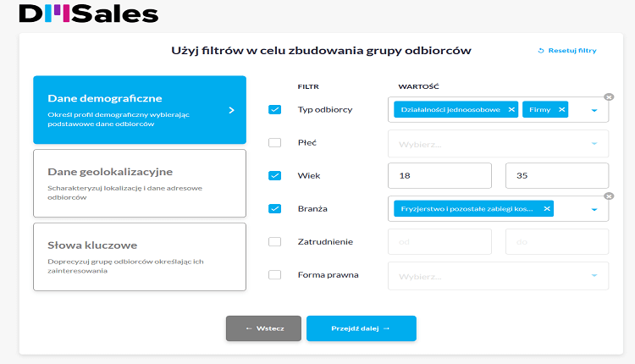The image size is (635, 364).
Task: Enable the Płeć filter checkbox
Action: click(274, 142)
